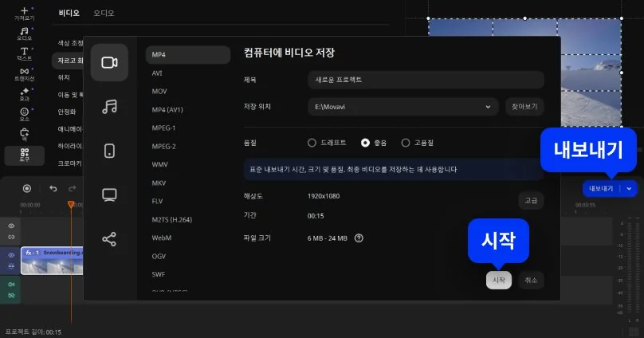Select the 드래프트 quality radio button
Screen dimensions: 644x338
[312, 143]
